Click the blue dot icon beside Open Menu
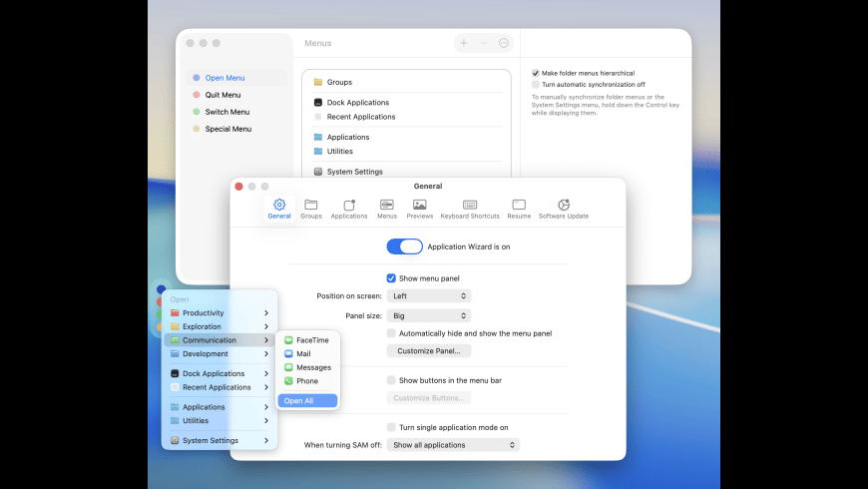 [x=196, y=78]
